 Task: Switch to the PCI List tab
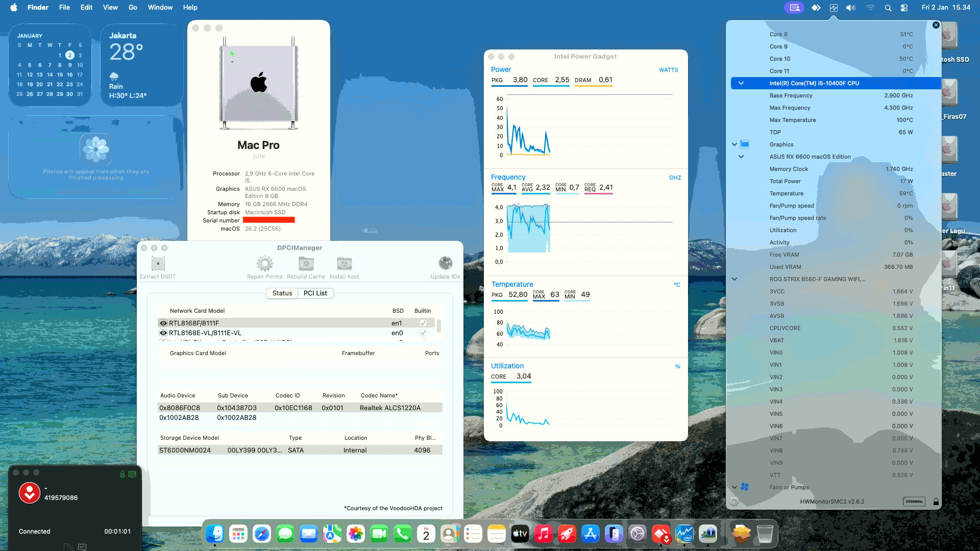pos(315,293)
